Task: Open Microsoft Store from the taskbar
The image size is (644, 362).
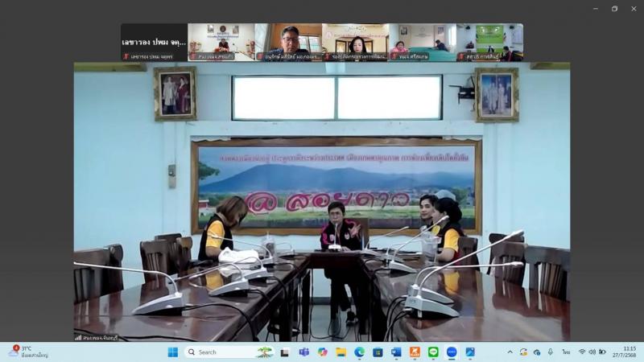Action: tap(378, 352)
